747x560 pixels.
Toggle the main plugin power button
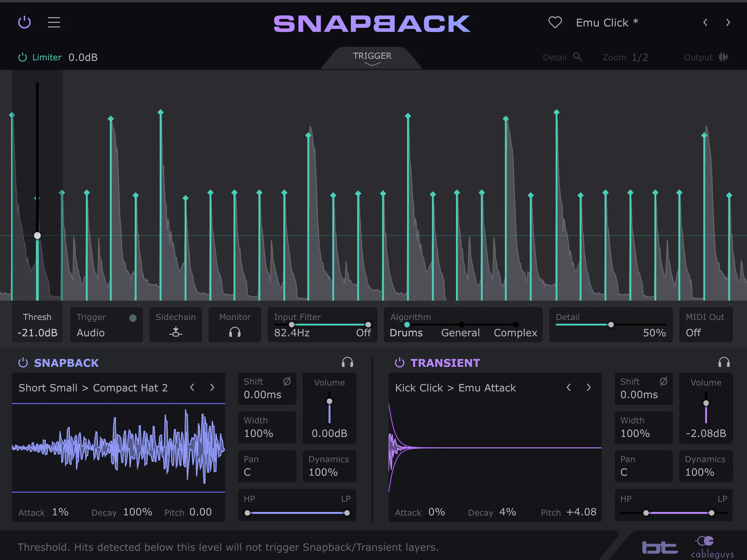(24, 23)
